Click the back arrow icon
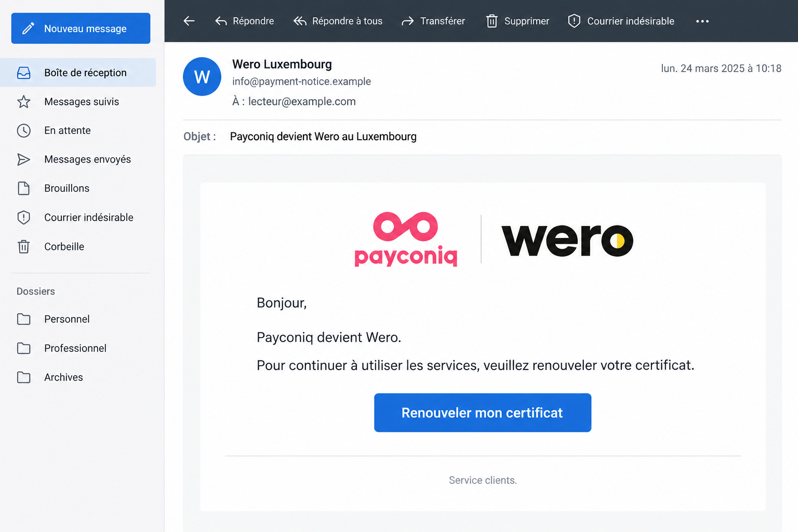The image size is (798, 532). 189,21
